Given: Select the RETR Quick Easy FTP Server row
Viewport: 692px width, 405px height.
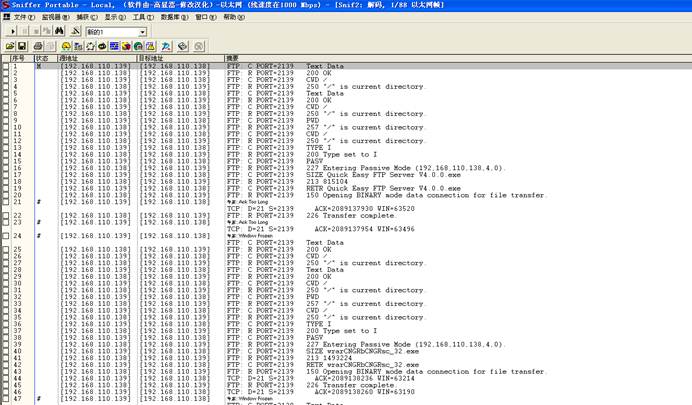Looking at the screenshot, I should tap(346, 188).
